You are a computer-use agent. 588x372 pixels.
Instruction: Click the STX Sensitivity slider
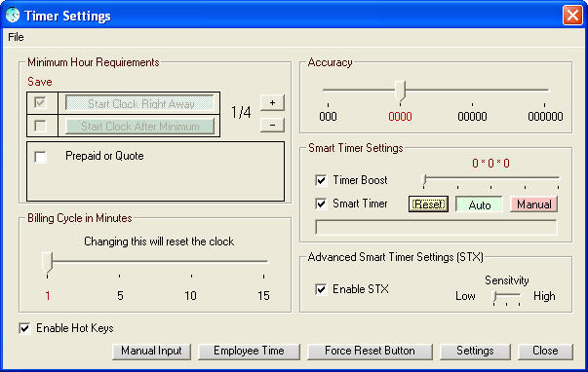click(x=507, y=297)
